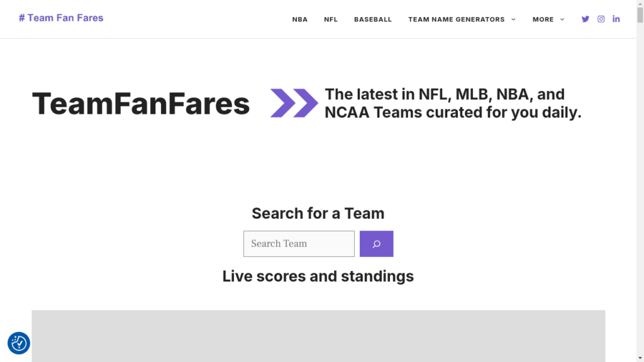Click the purple double-chevron logo graphic
Viewport: 644px width, 362px height.
point(294,103)
